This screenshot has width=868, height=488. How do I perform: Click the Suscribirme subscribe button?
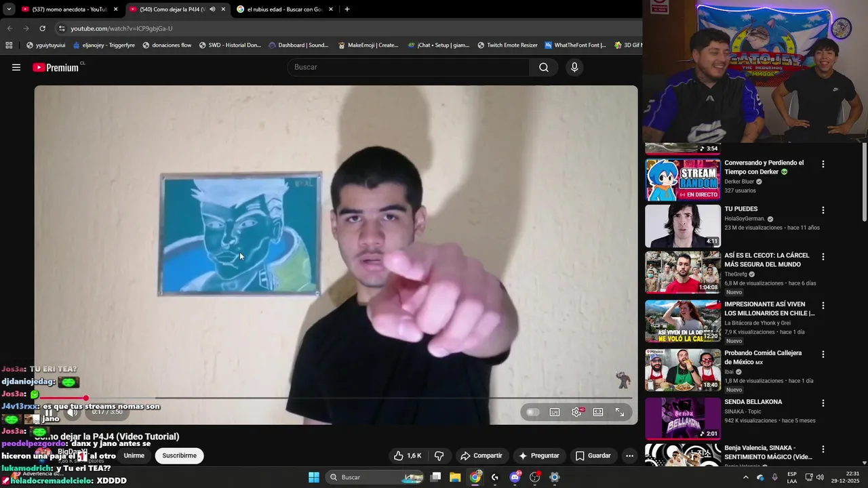point(180,455)
